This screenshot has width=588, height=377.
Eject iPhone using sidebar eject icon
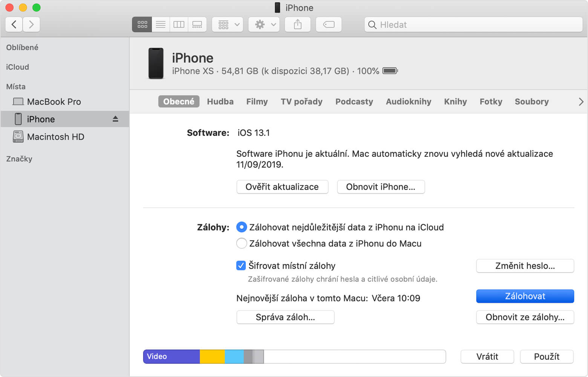(x=115, y=119)
